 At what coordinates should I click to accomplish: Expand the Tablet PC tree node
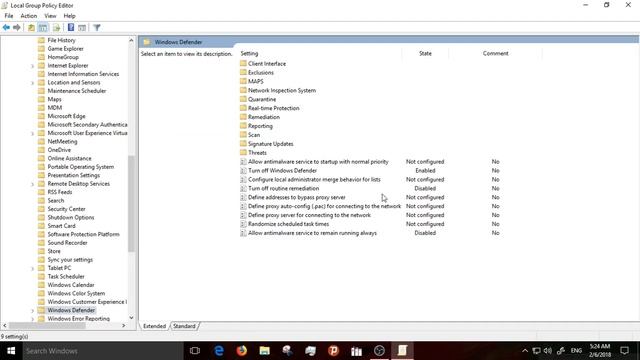[x=32, y=269]
